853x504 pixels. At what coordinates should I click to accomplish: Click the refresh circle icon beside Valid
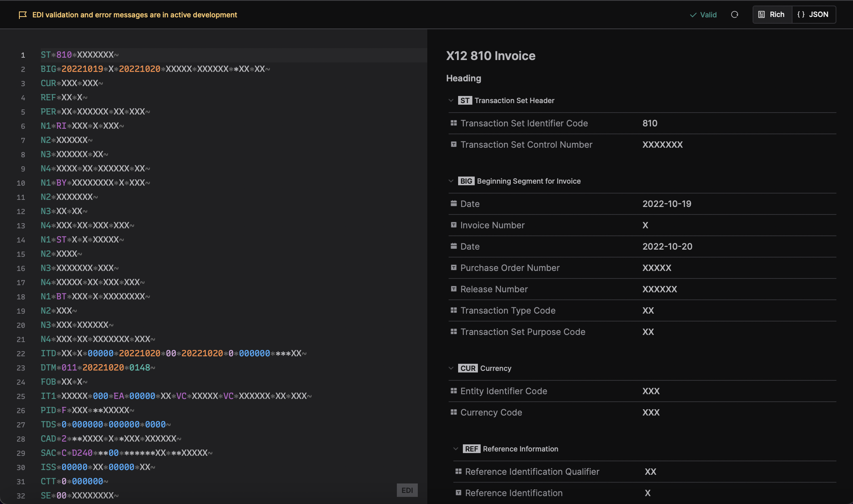tap(734, 15)
